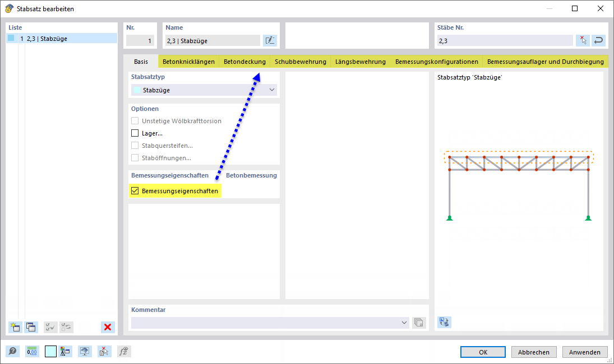Open the Bemessungskonfigurationen tab
Viewport: 614px width, 364px height.
[x=437, y=62]
